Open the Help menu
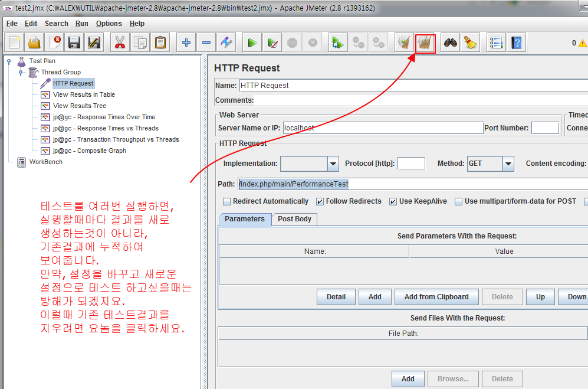This screenshot has width=588, height=389. pyautogui.click(x=137, y=24)
